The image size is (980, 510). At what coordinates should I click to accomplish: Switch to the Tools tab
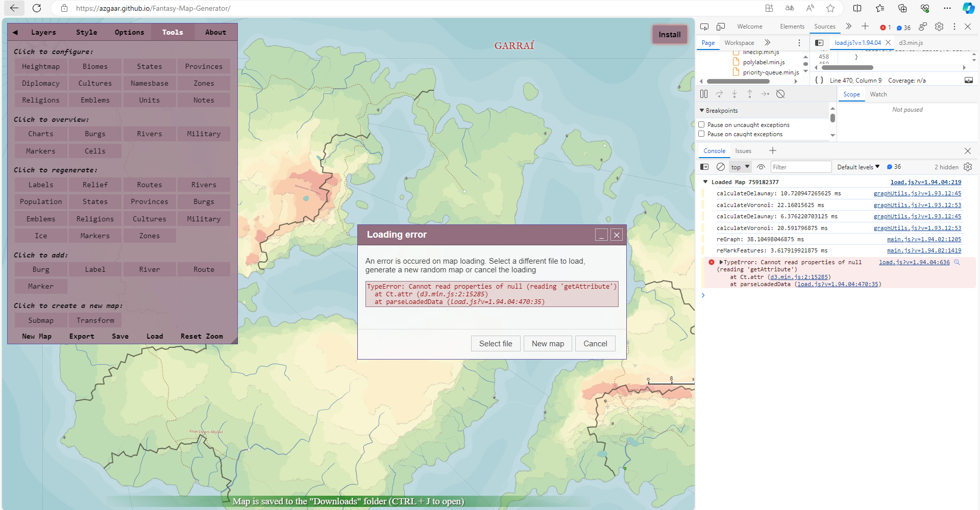point(172,32)
